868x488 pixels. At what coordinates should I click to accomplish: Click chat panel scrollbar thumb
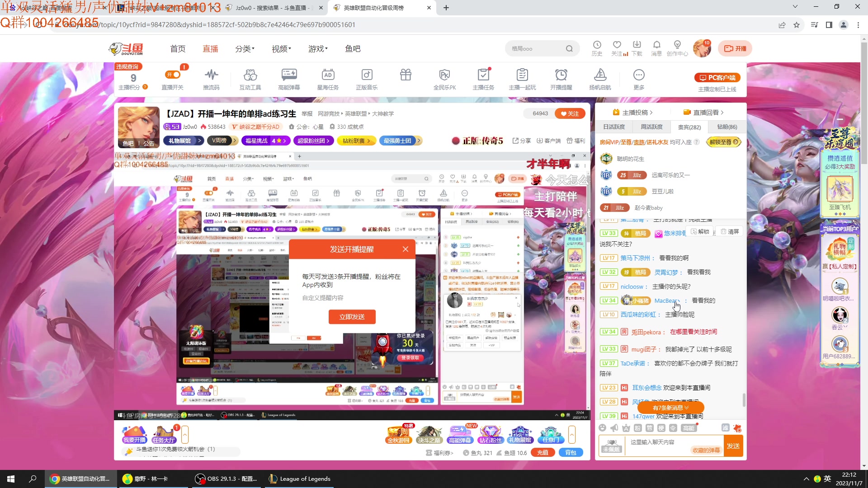click(744, 399)
